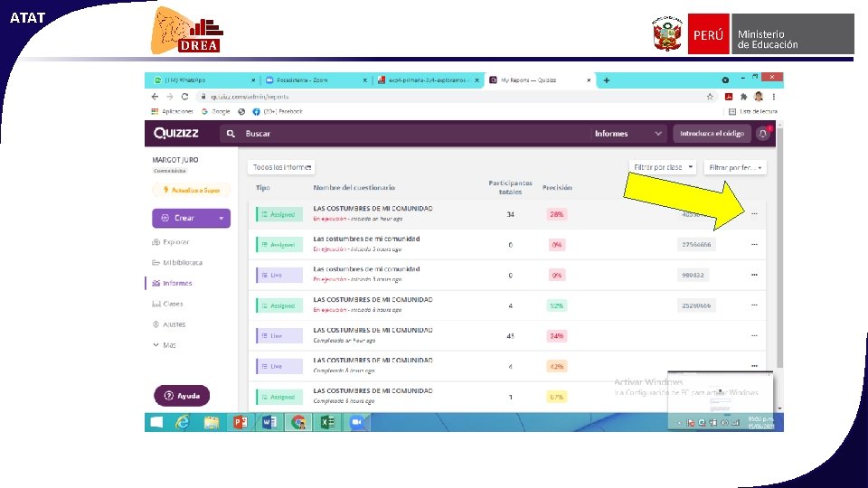Switch to Word in the taskbar
Screen dimensions: 868x488
pos(269,423)
